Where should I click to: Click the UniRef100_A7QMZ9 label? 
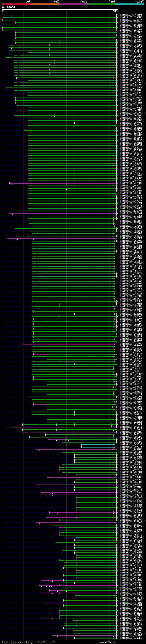tap(131, 500)
